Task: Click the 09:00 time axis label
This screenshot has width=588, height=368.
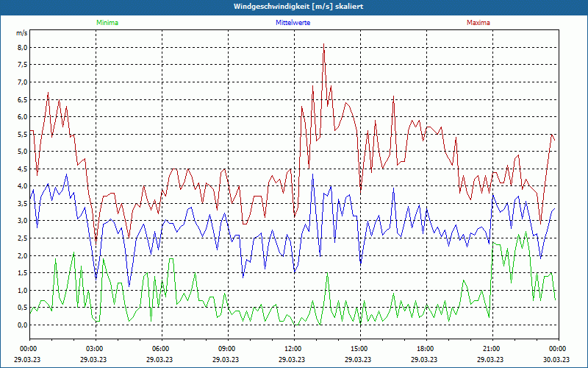Action: (x=228, y=349)
